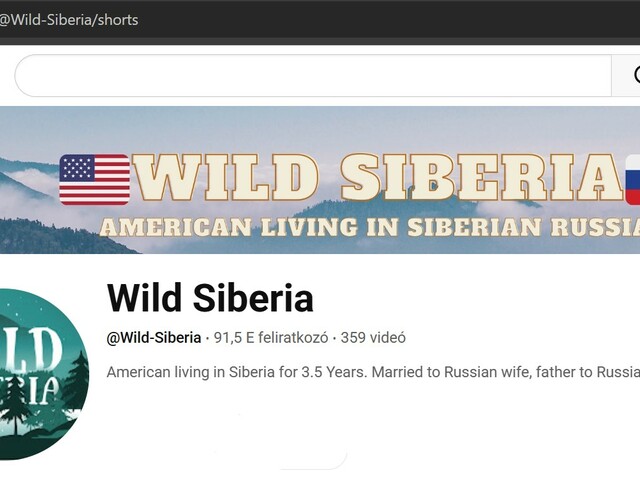
Task: Click the Wild Siberia channel name heading
Action: (x=210, y=298)
